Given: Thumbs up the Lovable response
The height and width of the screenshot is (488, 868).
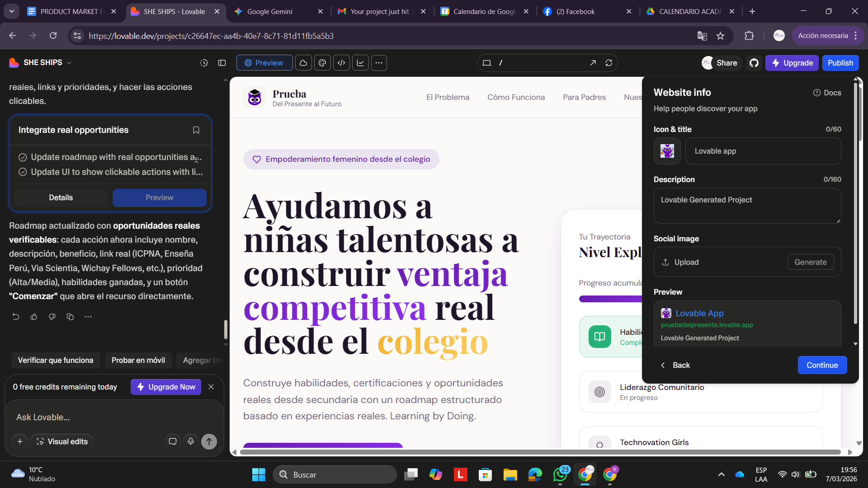Looking at the screenshot, I should click(34, 317).
